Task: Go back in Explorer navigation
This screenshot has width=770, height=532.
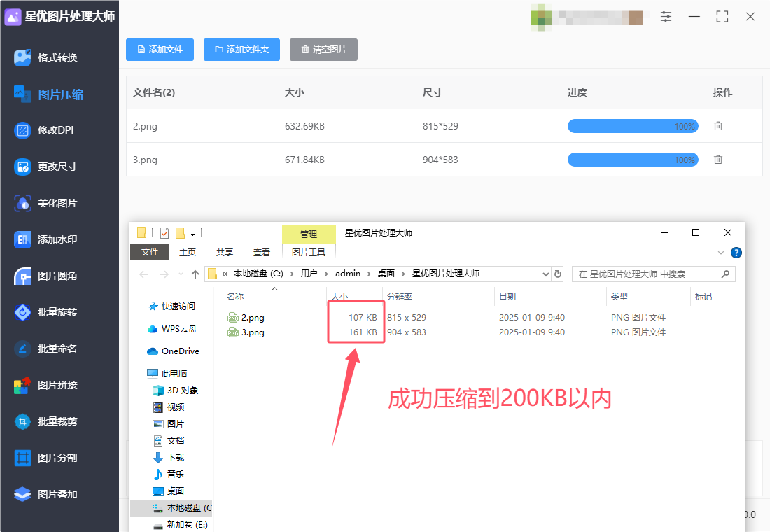Action: tap(144, 274)
